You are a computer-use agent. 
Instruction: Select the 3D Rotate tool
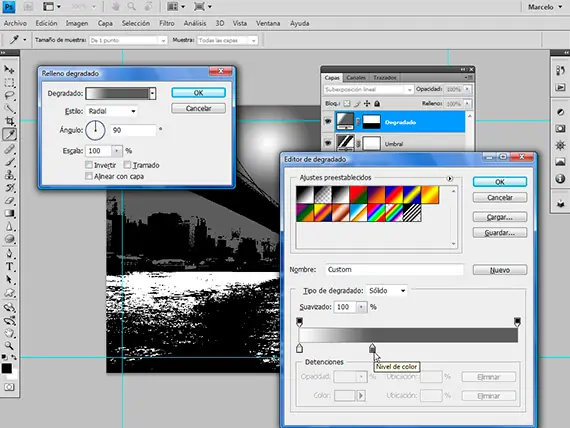tap(9, 308)
